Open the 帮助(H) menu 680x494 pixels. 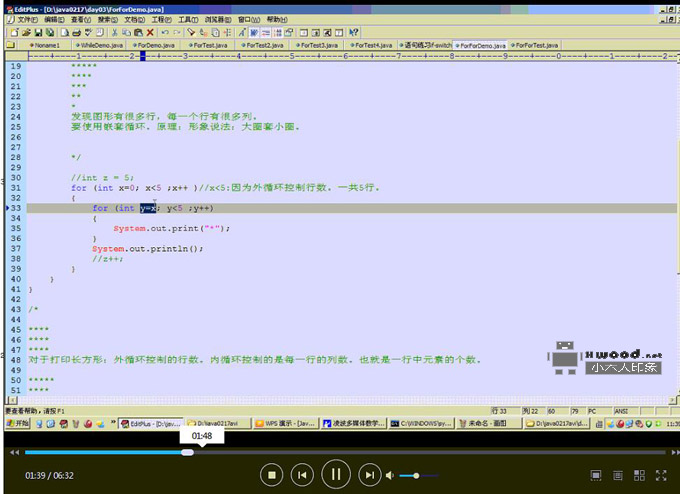276,20
